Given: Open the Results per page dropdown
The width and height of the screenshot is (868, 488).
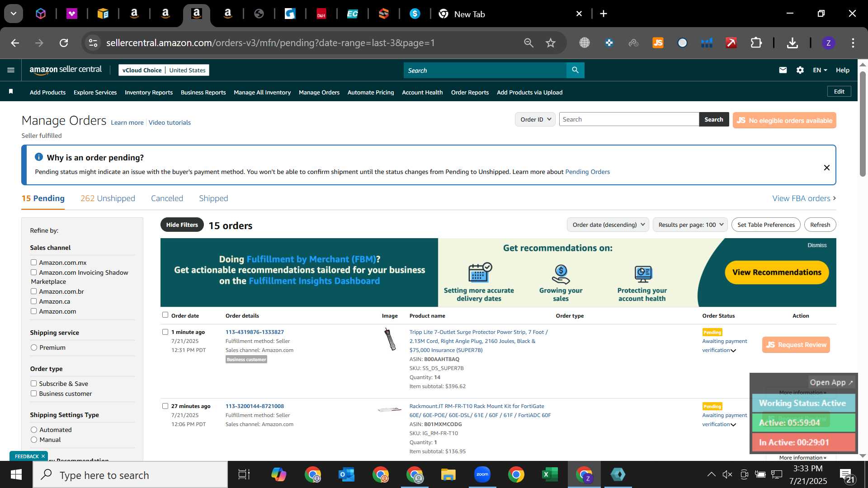Looking at the screenshot, I should tap(690, 225).
